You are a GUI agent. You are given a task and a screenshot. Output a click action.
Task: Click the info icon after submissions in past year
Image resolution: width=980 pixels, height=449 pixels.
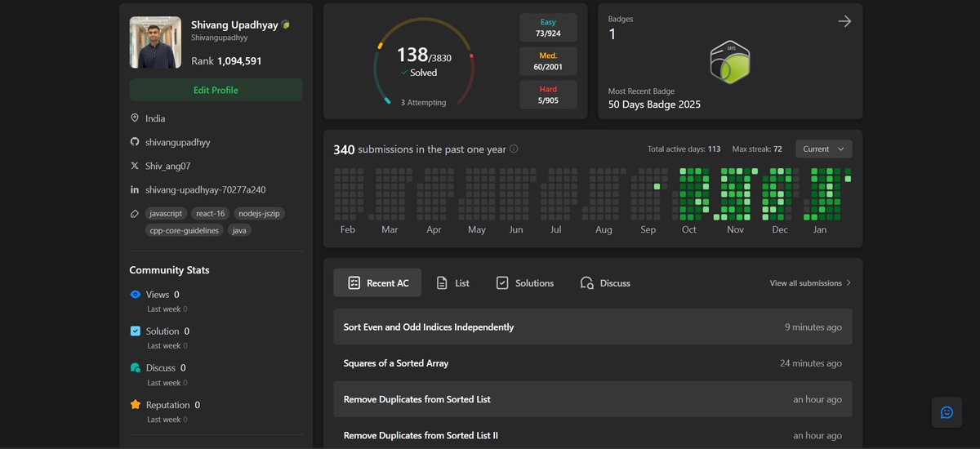(514, 149)
